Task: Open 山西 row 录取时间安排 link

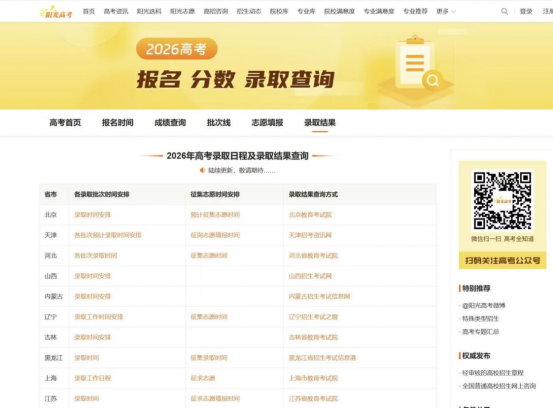Action: pyautogui.click(x=92, y=276)
